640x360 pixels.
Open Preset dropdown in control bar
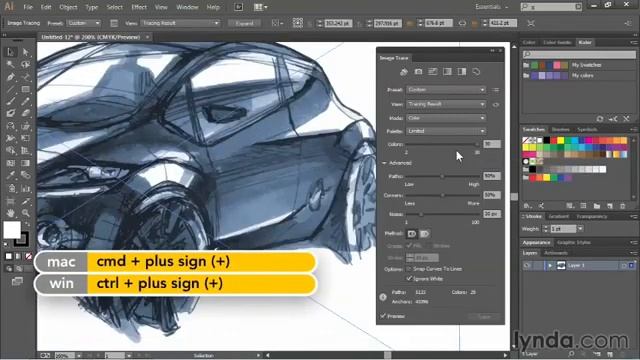84,23
